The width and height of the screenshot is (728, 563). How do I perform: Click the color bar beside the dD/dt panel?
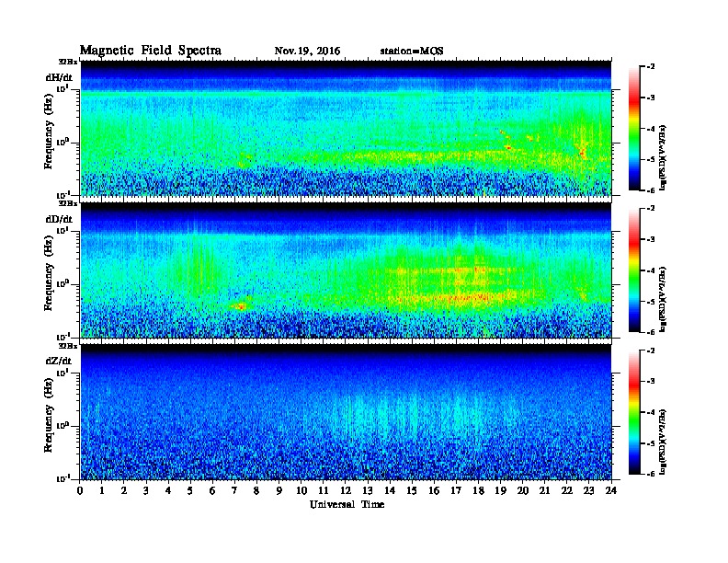point(634,270)
